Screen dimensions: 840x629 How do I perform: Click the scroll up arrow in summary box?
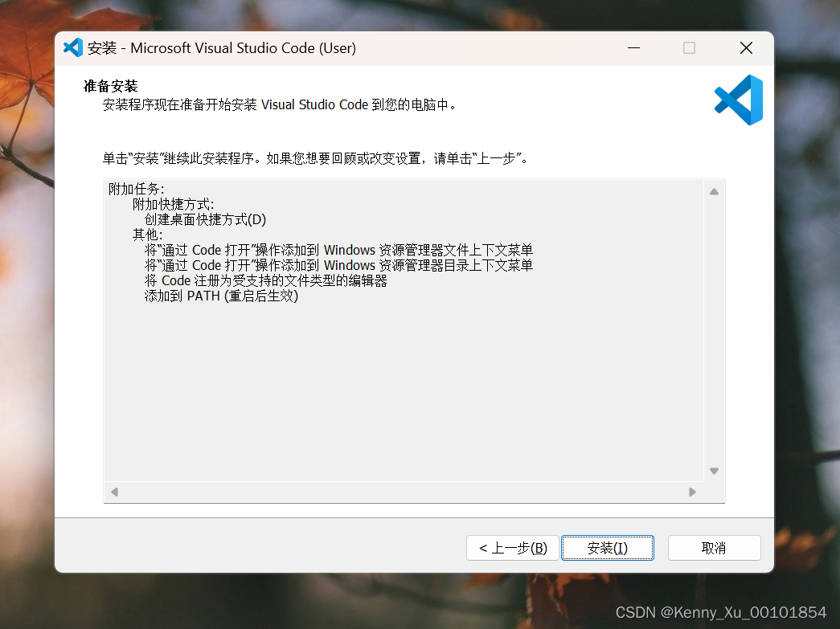[x=714, y=192]
